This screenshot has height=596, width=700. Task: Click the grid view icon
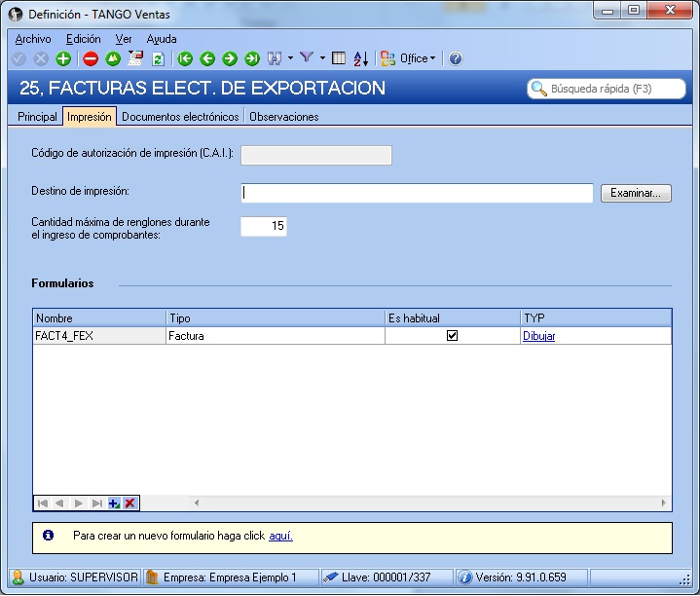pyautogui.click(x=339, y=58)
